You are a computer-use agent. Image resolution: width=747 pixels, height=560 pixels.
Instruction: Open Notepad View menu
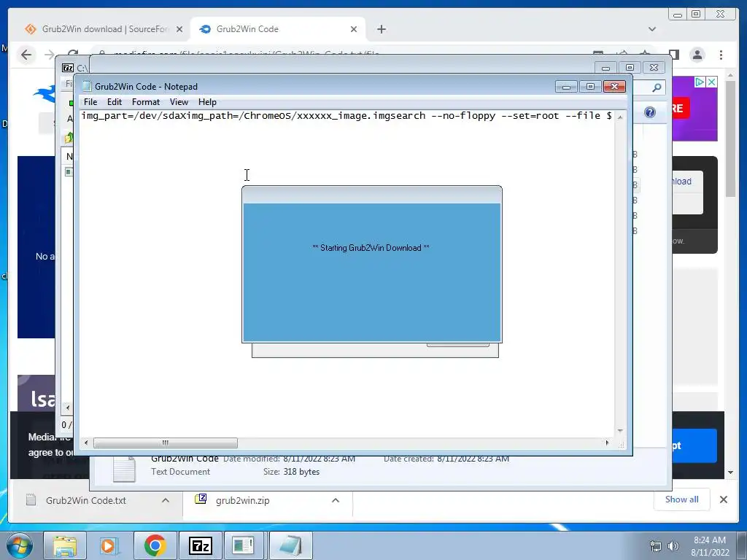tap(179, 102)
